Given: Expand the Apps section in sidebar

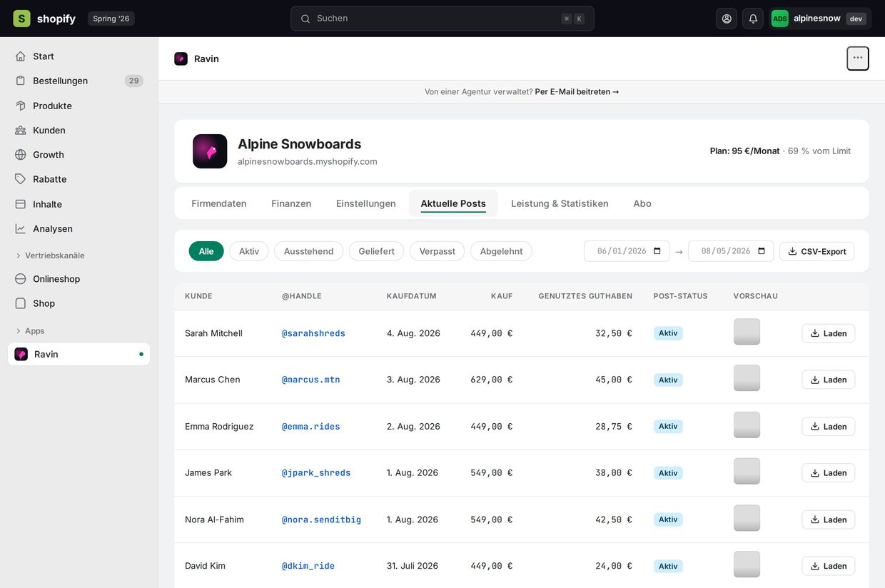Looking at the screenshot, I should [x=30, y=331].
